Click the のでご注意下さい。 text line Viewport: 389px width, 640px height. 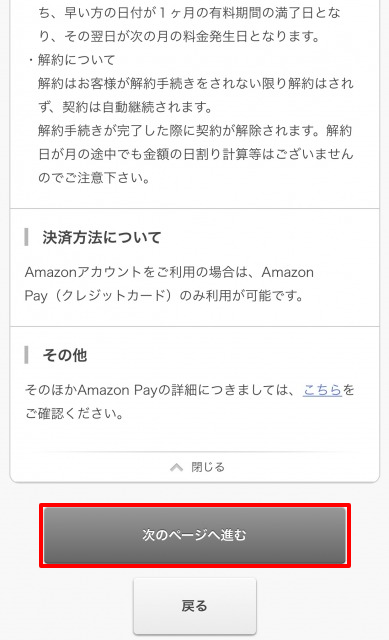coord(94,178)
